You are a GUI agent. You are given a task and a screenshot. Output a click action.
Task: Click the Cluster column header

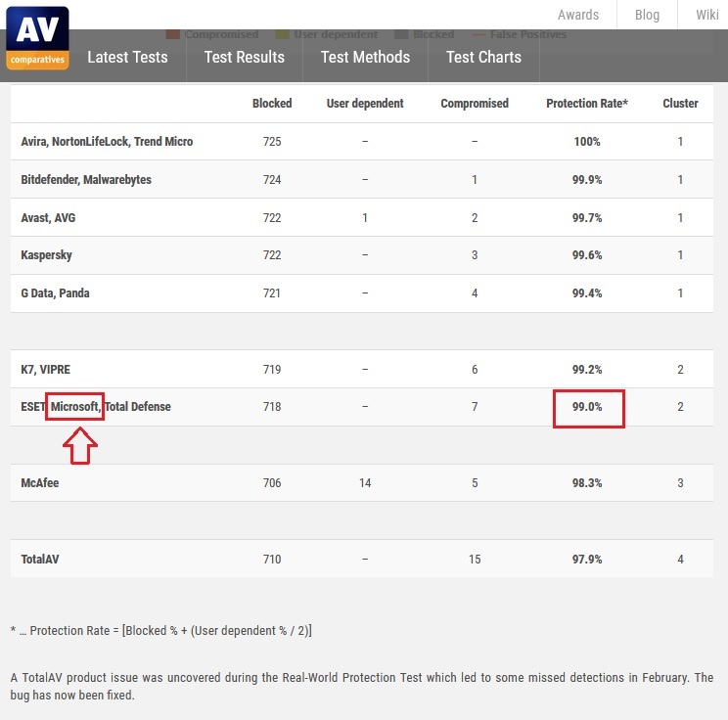[x=680, y=104]
